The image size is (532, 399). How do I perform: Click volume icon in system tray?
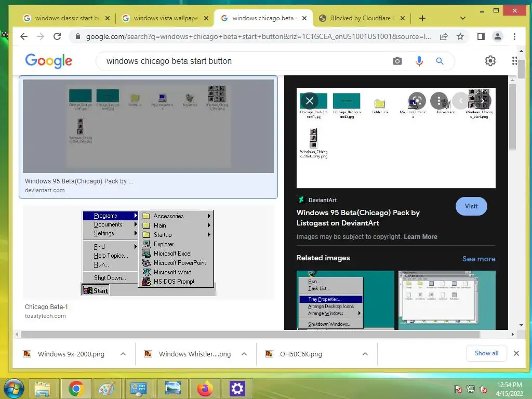click(x=483, y=389)
